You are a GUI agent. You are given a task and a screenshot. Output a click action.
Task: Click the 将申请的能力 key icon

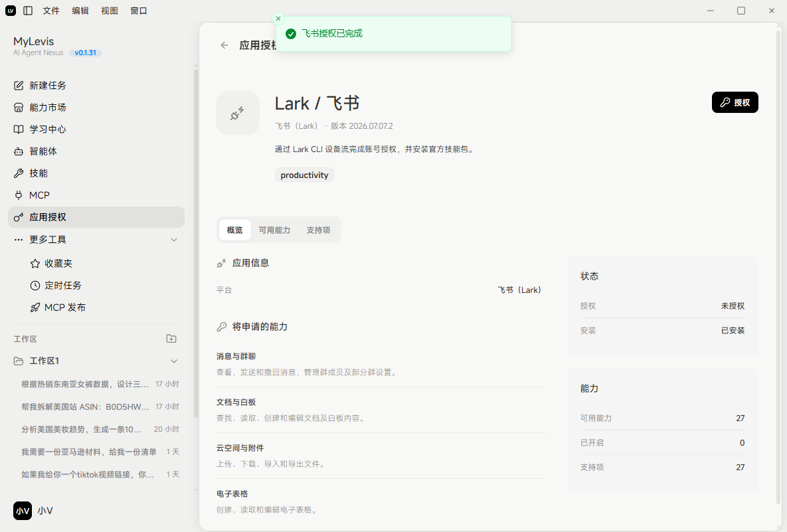[x=221, y=327]
